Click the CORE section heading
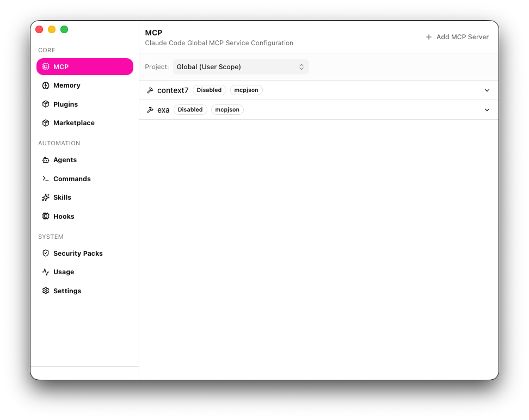Viewport: 529px width, 420px height. (47, 50)
